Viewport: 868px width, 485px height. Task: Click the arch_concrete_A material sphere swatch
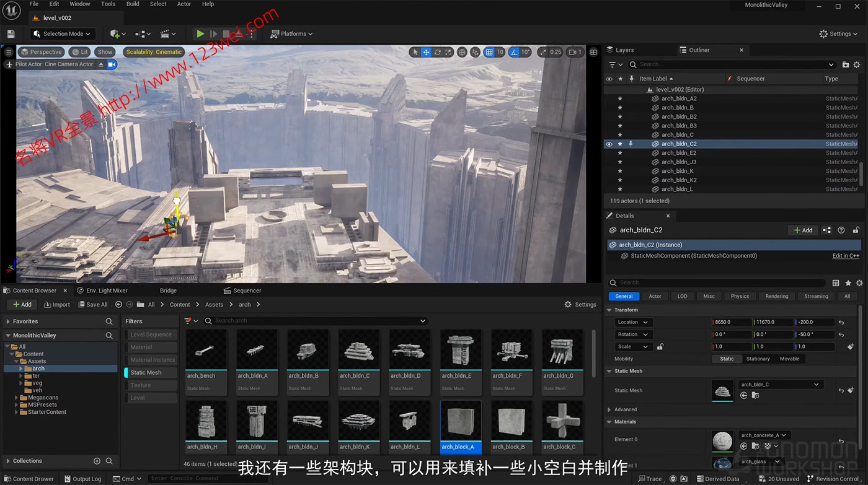tap(722, 441)
